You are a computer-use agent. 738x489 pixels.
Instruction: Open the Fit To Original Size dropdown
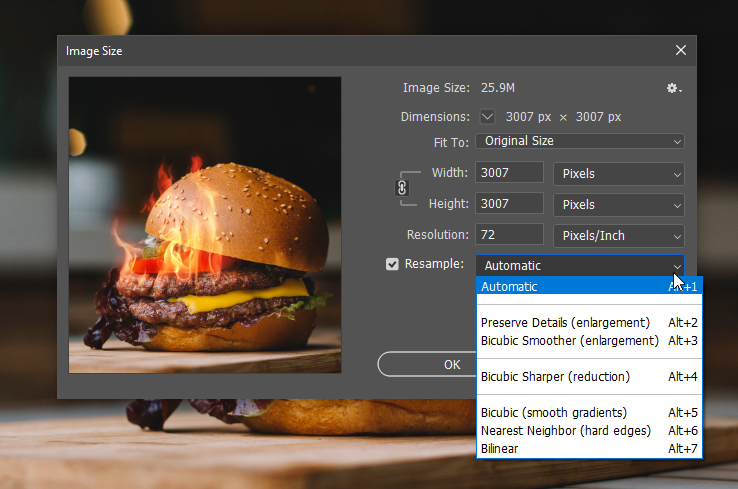580,141
